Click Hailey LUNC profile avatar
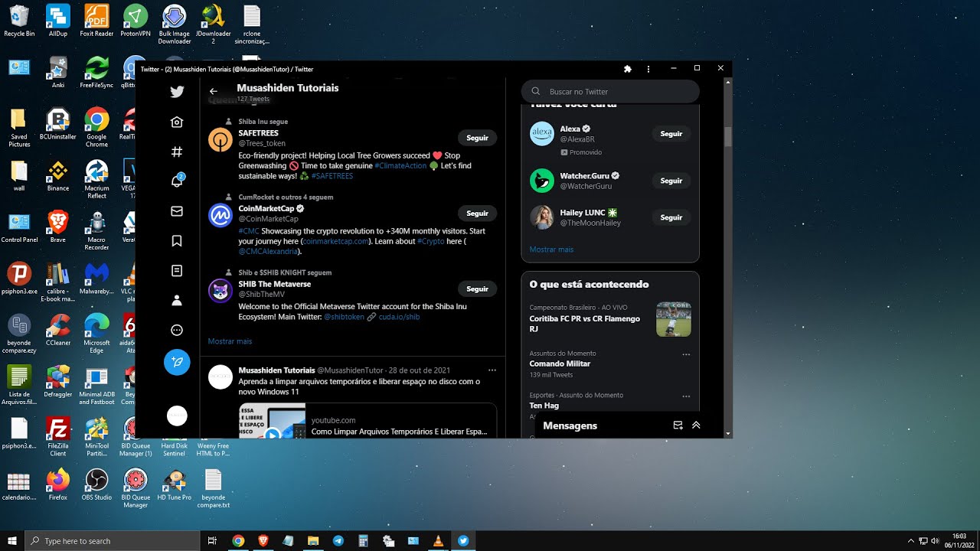Viewport: 980px width, 551px height. [x=542, y=217]
